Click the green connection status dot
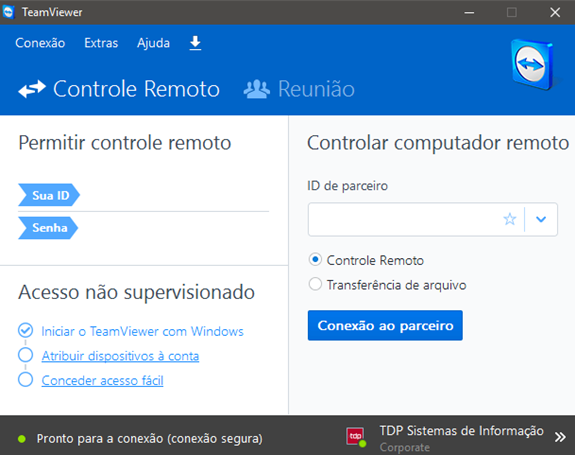The width and height of the screenshot is (575, 455). [22, 439]
